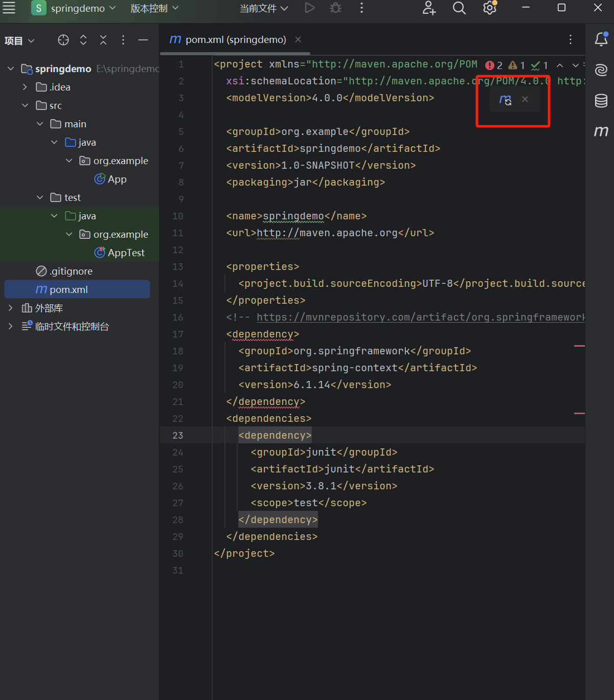
Task: Click the 3.8.1 version text
Action: click(x=321, y=486)
